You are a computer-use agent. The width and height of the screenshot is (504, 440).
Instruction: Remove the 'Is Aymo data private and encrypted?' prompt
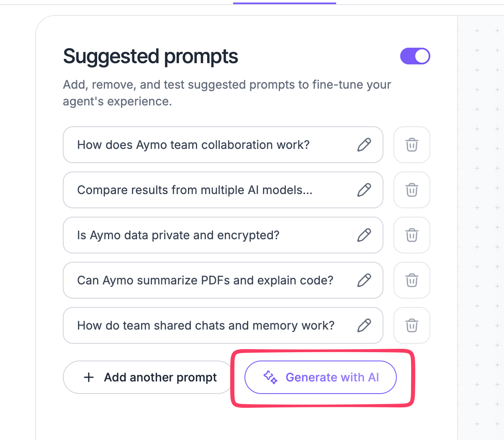[412, 235]
